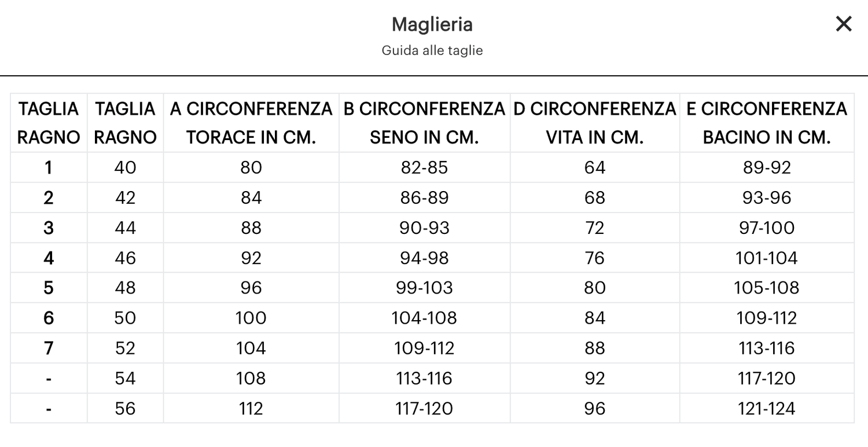Click the size 40 cell
The image size is (868, 447).
(x=125, y=167)
